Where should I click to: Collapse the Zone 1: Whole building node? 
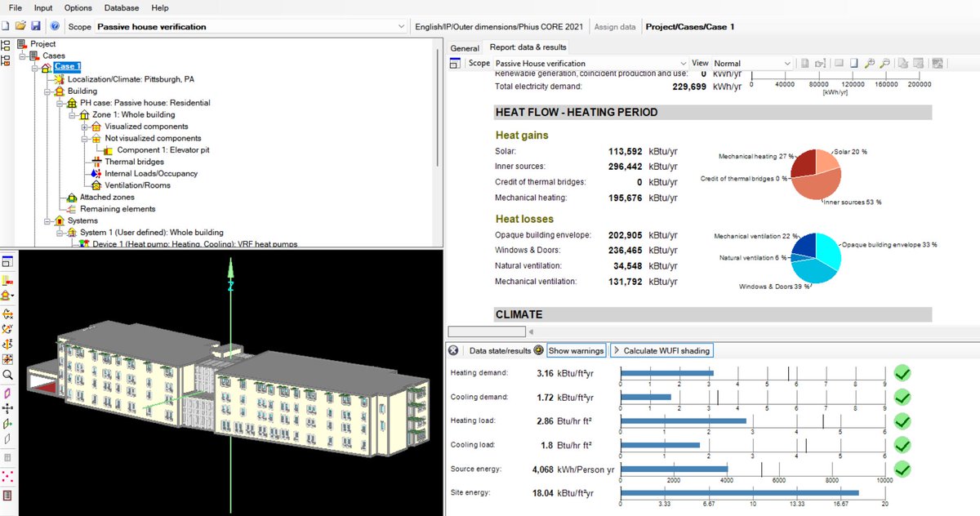point(73,115)
